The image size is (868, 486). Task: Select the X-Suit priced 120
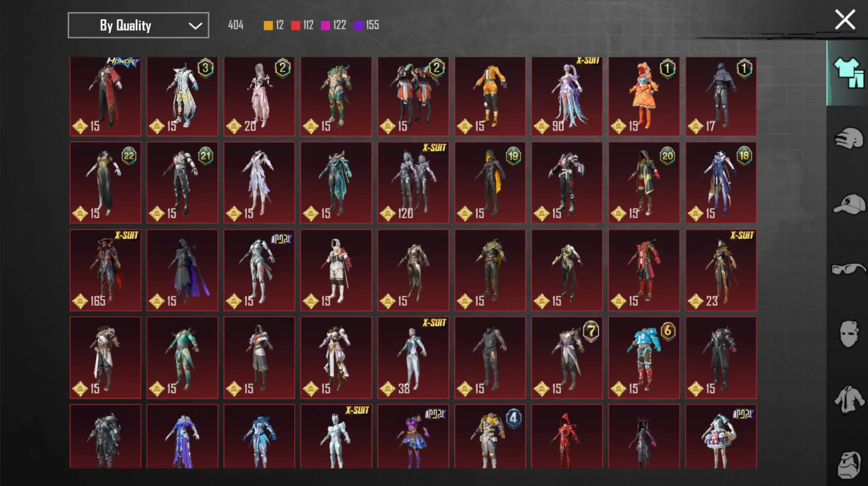(413, 183)
